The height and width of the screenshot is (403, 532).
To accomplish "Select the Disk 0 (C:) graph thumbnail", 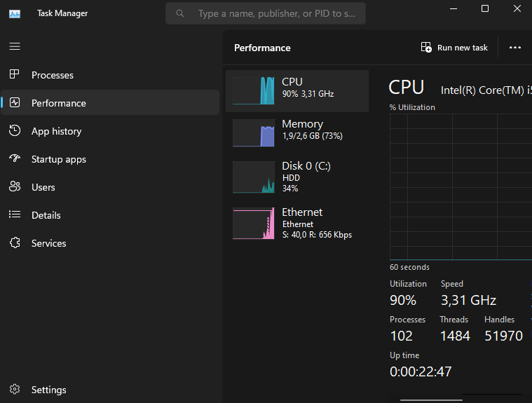I will [x=254, y=177].
